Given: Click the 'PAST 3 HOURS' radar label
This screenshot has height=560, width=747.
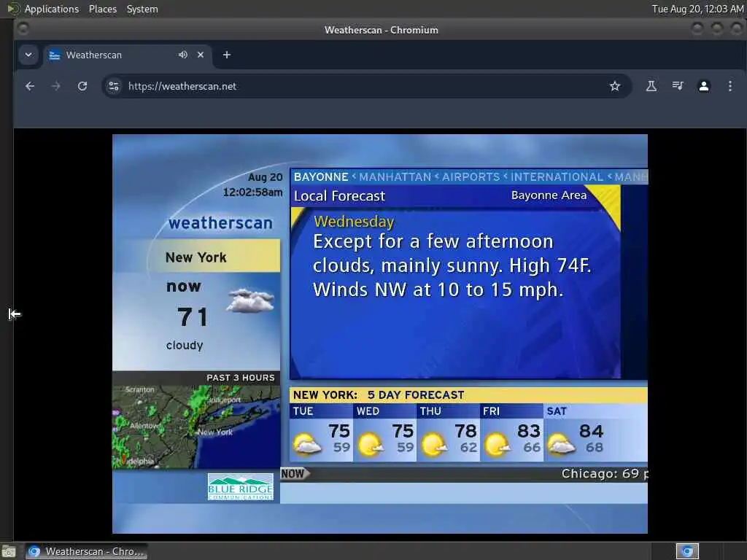Looking at the screenshot, I should click(241, 378).
